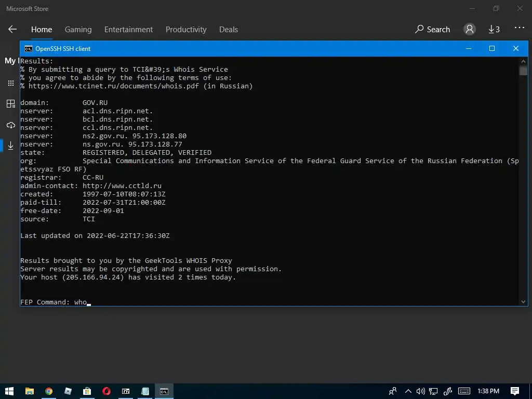Image resolution: width=532 pixels, height=399 pixels.
Task: Open the Productivity tab
Action: pos(186,30)
